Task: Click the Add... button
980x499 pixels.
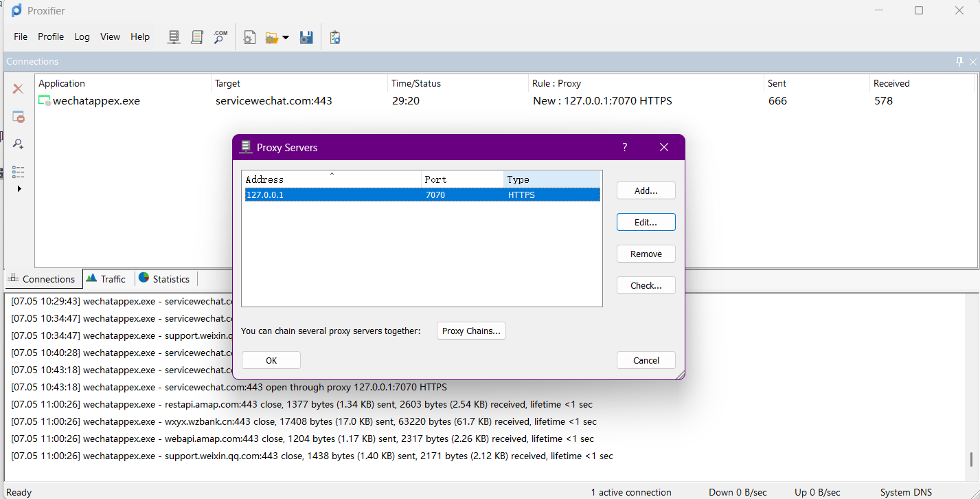Action: 646,190
